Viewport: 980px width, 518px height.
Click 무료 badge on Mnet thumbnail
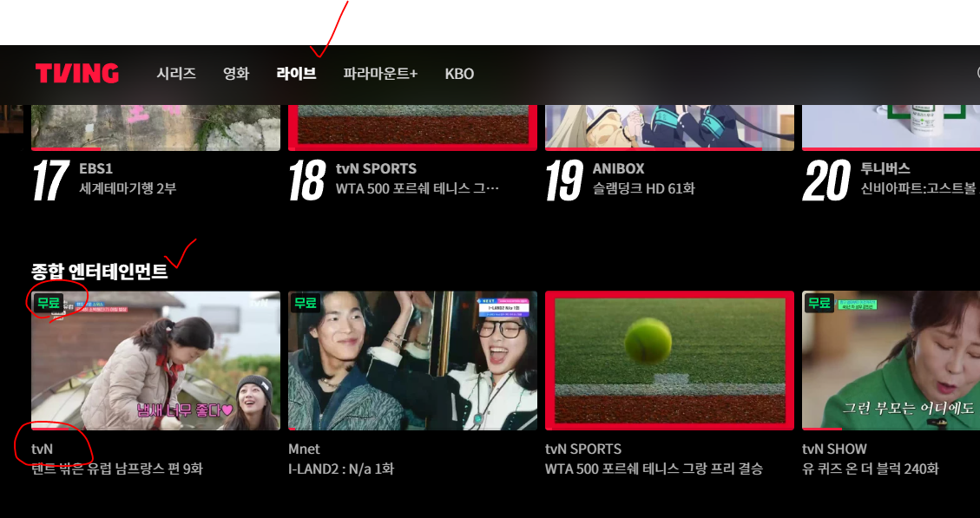click(305, 303)
